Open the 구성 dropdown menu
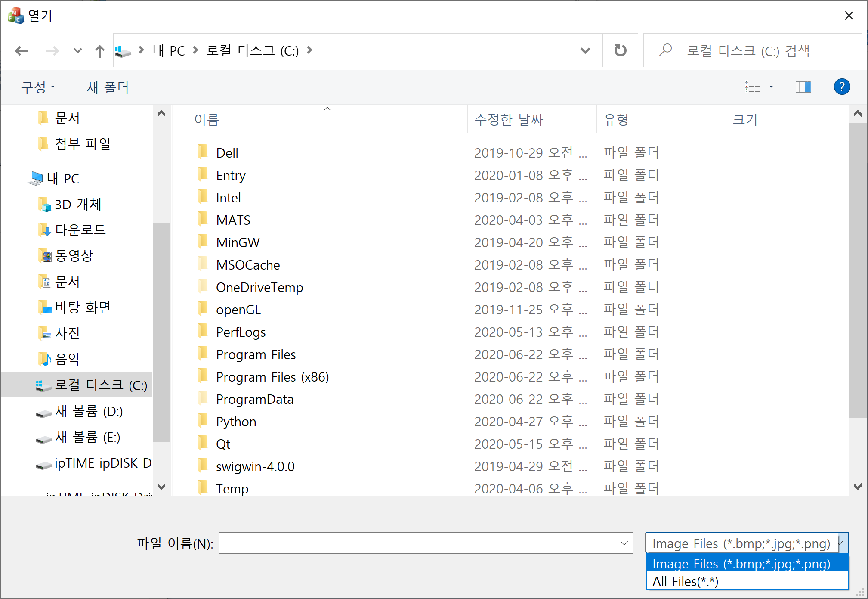The width and height of the screenshot is (868, 599). coord(37,87)
